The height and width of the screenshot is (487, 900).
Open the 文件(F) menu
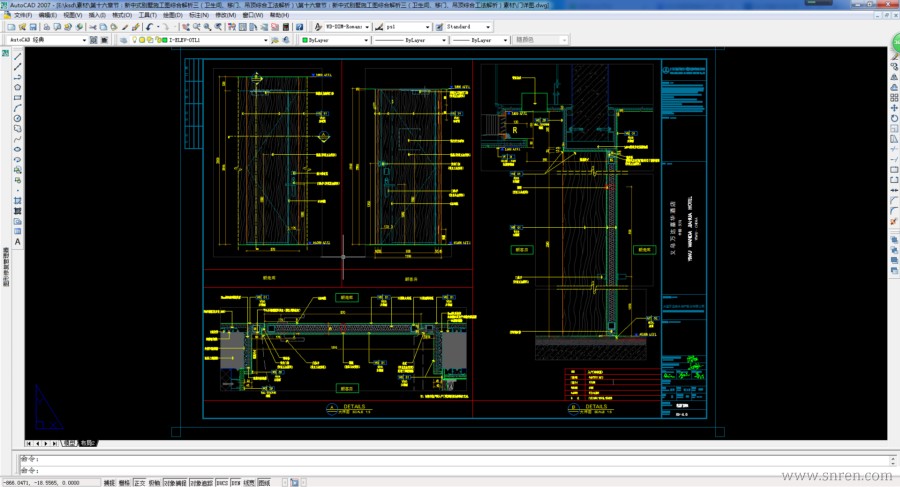23,15
